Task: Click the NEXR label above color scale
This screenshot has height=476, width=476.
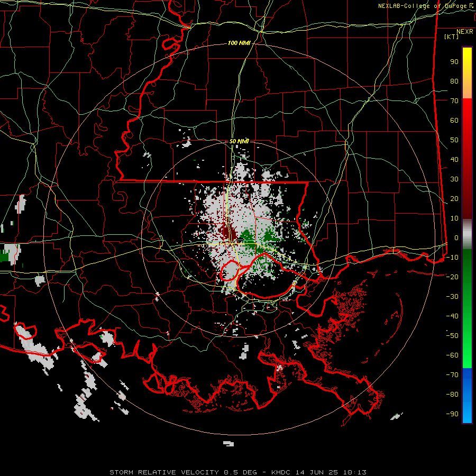Action: pyautogui.click(x=465, y=32)
